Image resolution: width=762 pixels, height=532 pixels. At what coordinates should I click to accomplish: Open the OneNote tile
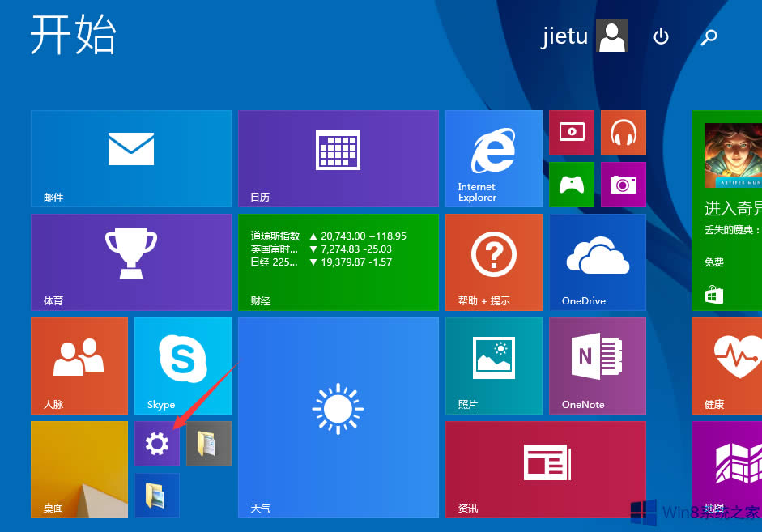[597, 365]
